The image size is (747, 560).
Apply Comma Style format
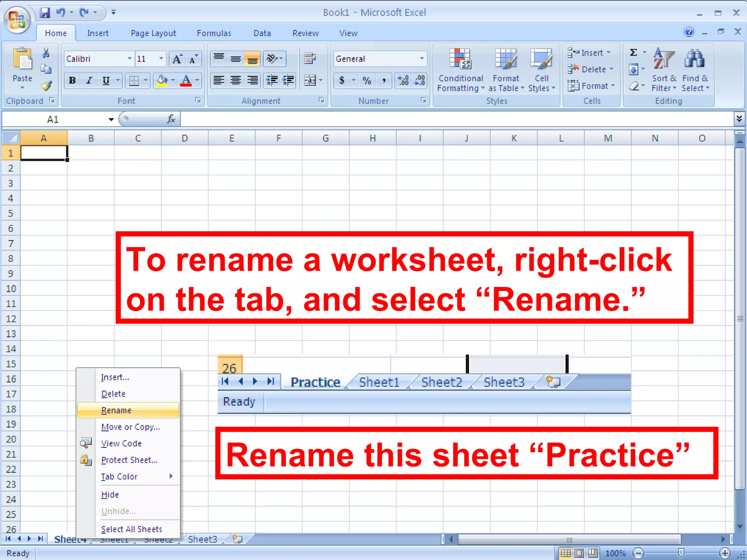point(384,81)
